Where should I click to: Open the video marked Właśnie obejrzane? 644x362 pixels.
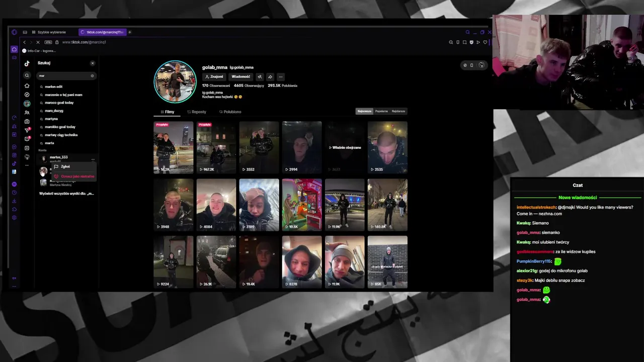pyautogui.click(x=345, y=147)
